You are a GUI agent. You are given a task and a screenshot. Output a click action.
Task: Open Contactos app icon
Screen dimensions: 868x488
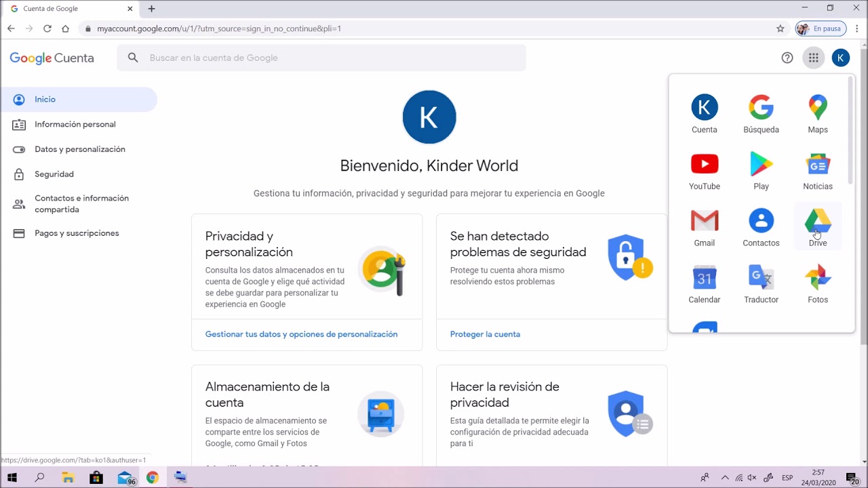(x=761, y=227)
